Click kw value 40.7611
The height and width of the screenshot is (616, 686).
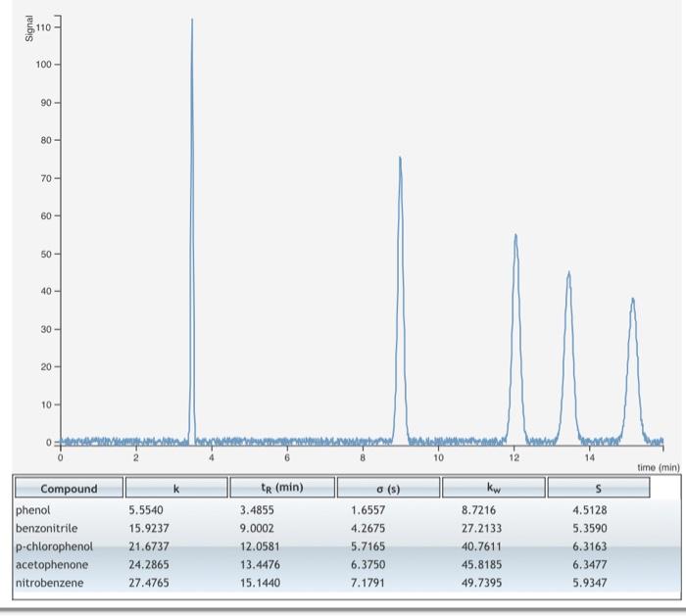click(x=481, y=546)
